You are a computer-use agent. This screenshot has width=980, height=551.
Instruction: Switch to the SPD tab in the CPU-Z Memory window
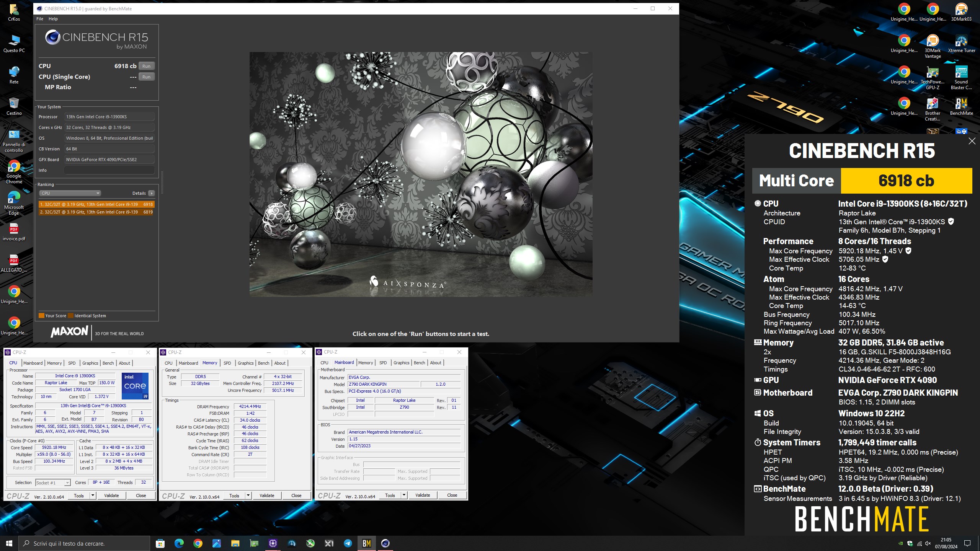coord(227,363)
